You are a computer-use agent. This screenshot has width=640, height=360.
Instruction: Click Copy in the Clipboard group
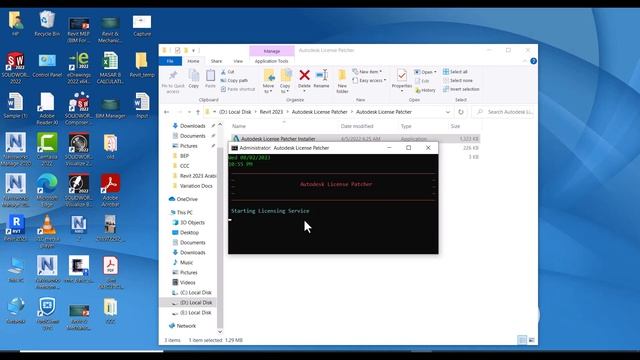[193, 79]
